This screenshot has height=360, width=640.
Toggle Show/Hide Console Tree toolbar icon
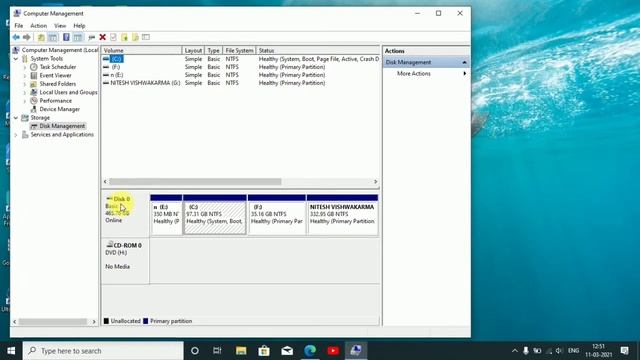coord(53,38)
